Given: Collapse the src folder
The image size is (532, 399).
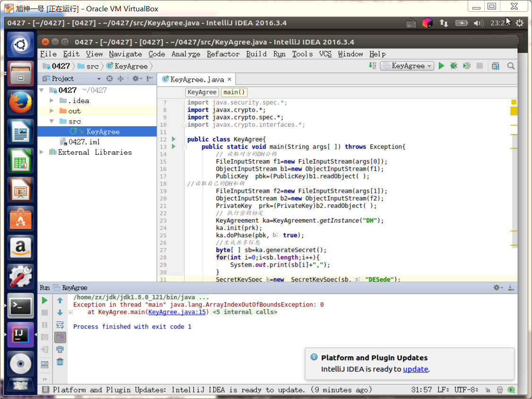Looking at the screenshot, I should pyautogui.click(x=52, y=121).
